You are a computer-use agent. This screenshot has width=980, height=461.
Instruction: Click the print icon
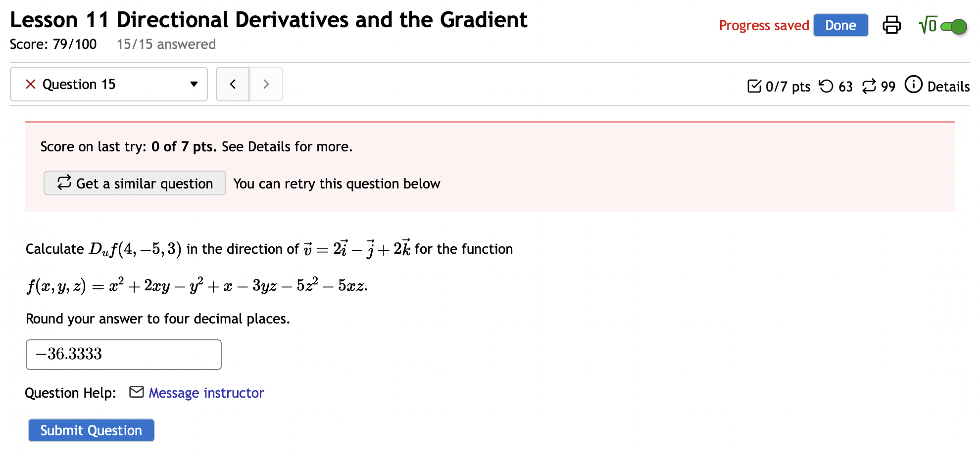coord(892,25)
